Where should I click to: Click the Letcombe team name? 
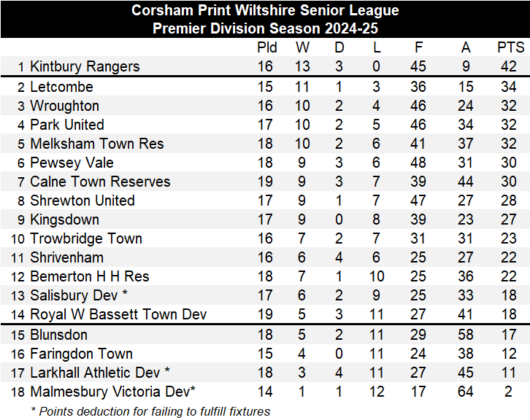coord(61,87)
